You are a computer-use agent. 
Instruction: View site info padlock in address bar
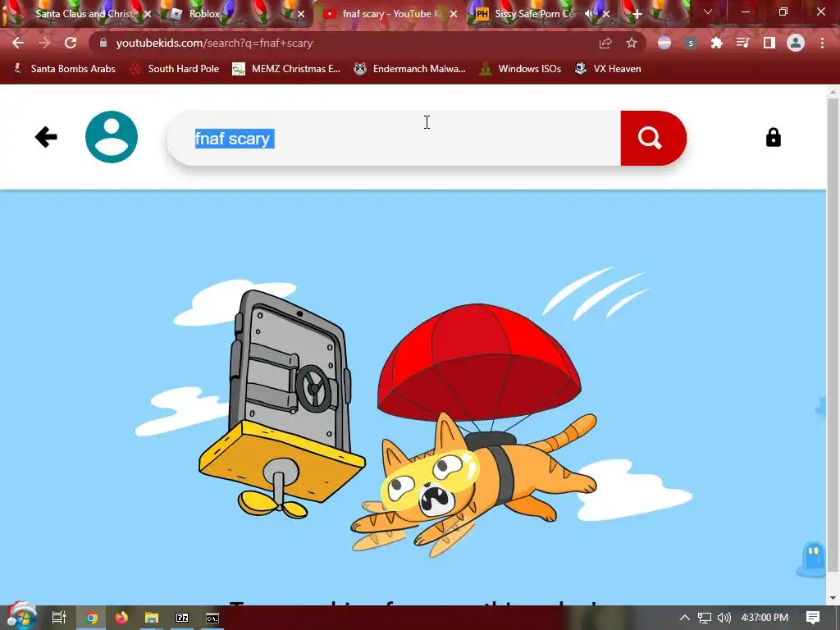pyautogui.click(x=103, y=43)
